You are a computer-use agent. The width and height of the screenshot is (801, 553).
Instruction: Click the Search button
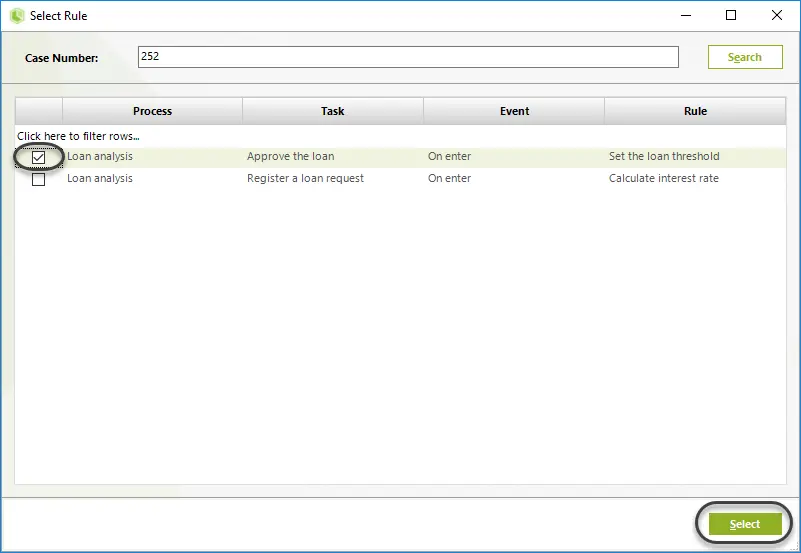(745, 57)
